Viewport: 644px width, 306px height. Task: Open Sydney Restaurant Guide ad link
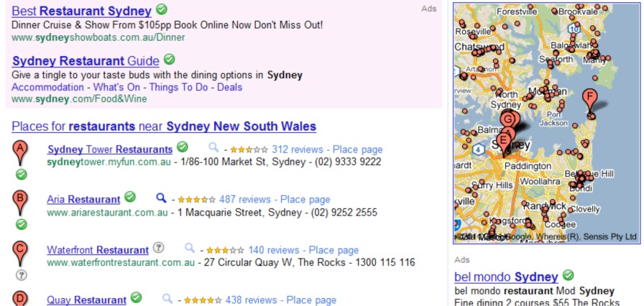coord(86,62)
